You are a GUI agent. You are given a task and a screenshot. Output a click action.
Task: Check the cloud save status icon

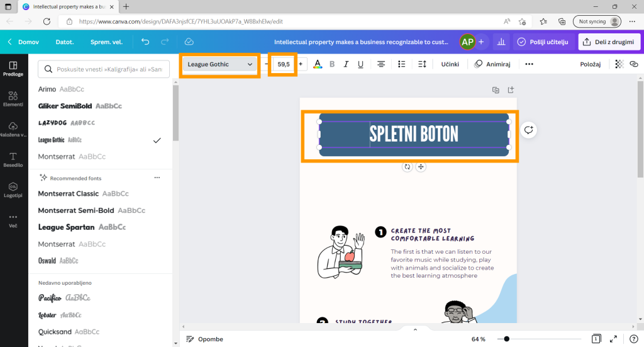[x=189, y=42]
